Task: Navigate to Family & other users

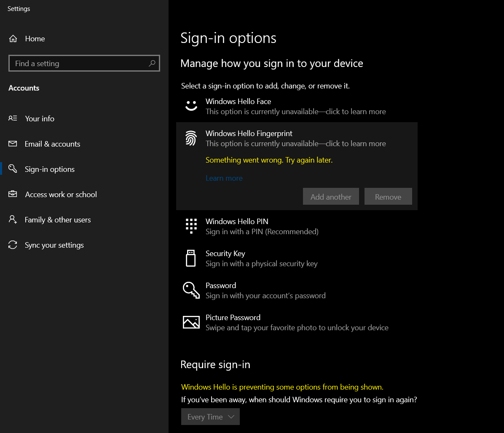Action: [84, 220]
